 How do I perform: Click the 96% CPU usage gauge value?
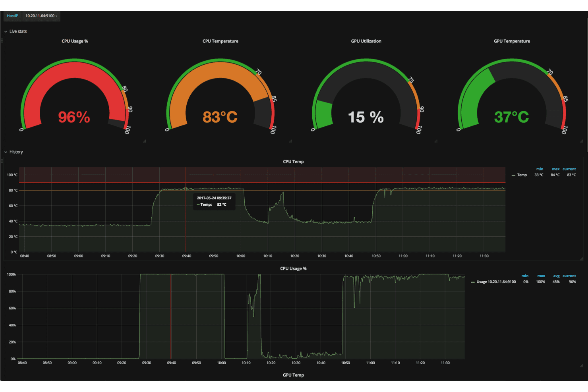74,117
